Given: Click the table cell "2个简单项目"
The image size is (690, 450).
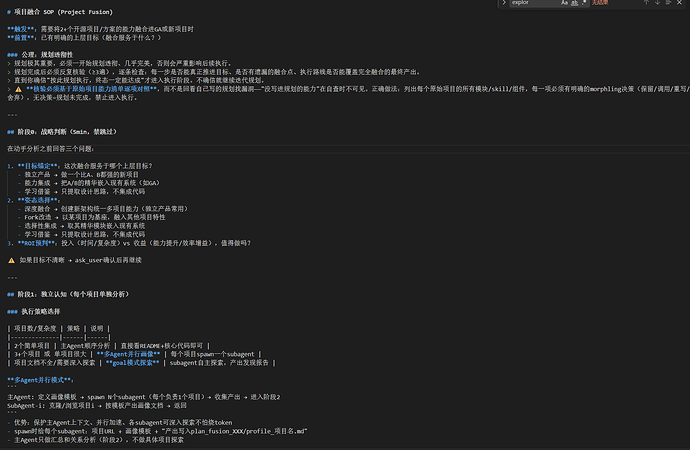Looking at the screenshot, I should point(32,346).
